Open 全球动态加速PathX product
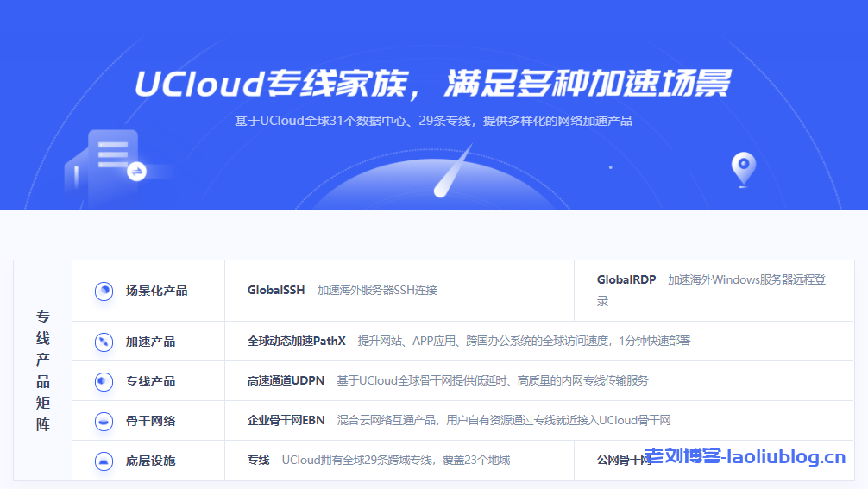The height and width of the screenshot is (489, 868). [296, 342]
